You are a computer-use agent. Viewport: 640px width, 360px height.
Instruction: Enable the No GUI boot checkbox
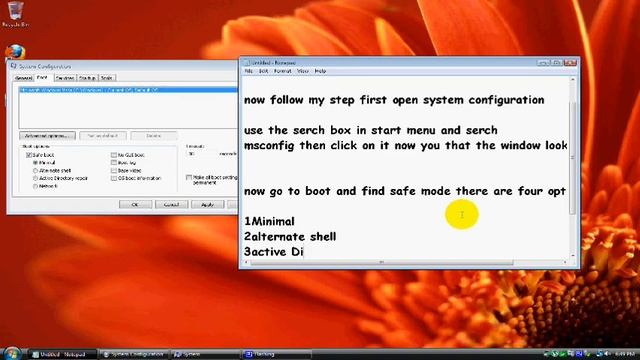pyautogui.click(x=113, y=155)
